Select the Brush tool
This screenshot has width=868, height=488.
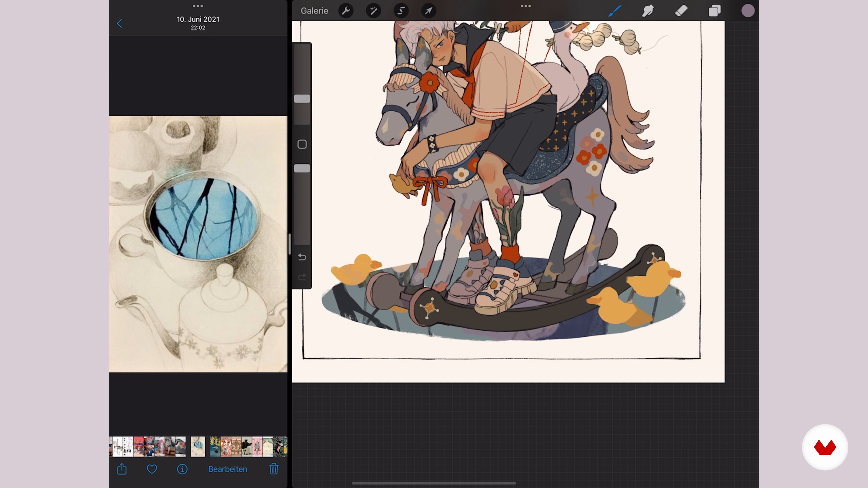click(x=615, y=11)
